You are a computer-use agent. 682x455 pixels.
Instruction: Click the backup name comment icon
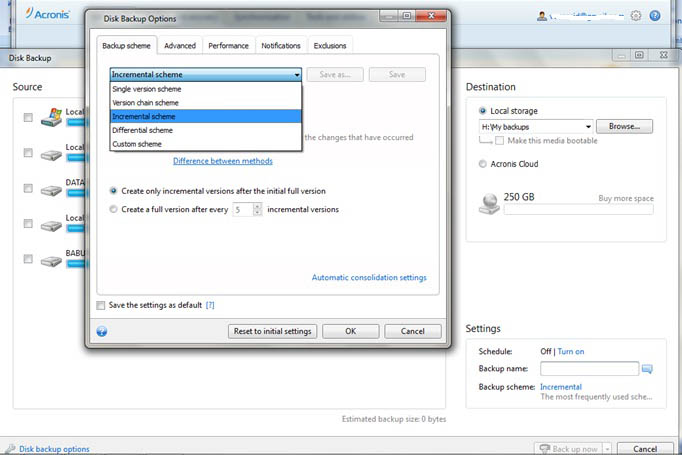(x=647, y=369)
